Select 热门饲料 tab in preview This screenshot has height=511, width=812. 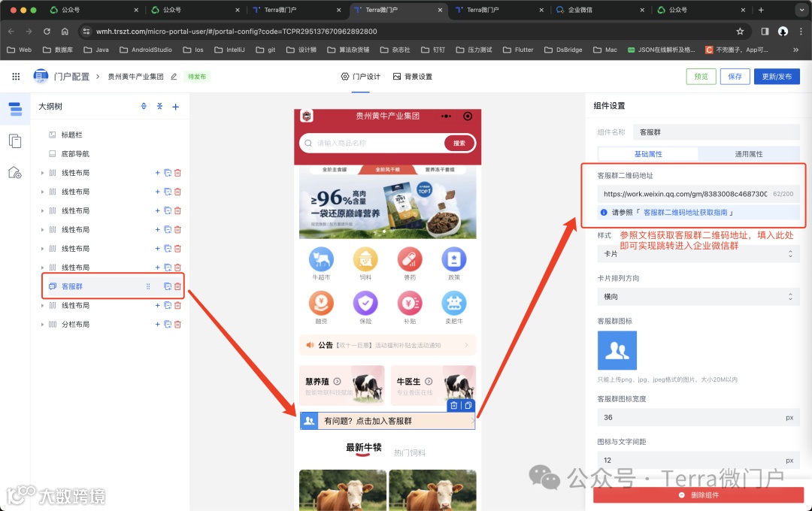coord(409,452)
